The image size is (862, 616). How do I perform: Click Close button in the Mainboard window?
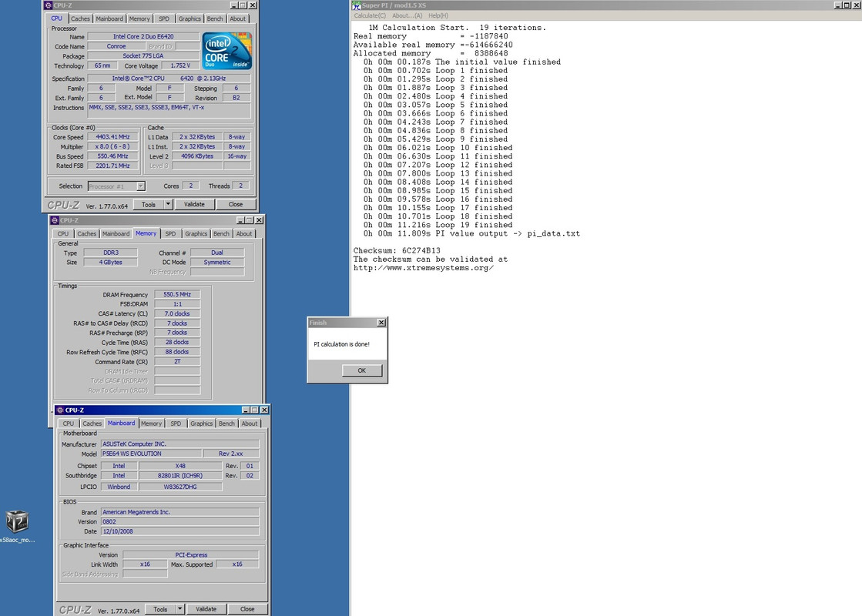(247, 609)
